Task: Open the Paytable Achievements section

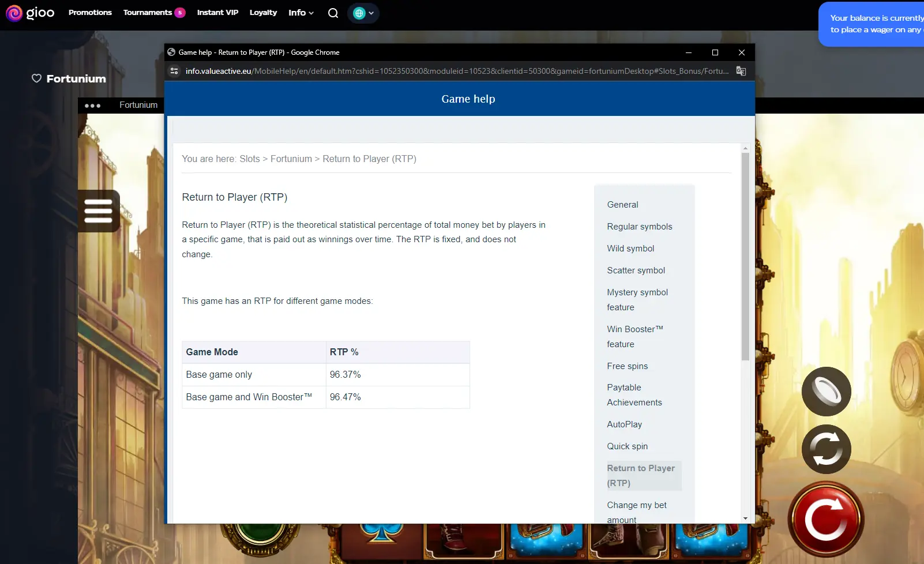Action: (634, 395)
